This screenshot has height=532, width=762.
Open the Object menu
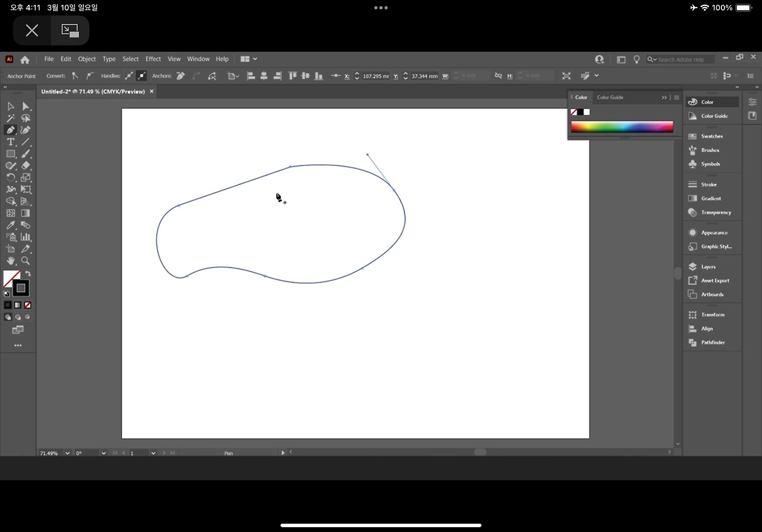pos(87,60)
